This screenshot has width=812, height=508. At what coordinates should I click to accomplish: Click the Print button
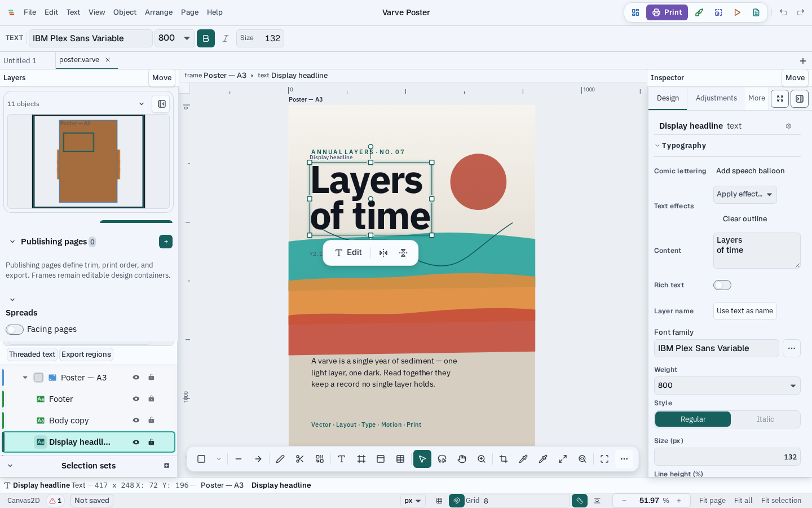pos(667,12)
